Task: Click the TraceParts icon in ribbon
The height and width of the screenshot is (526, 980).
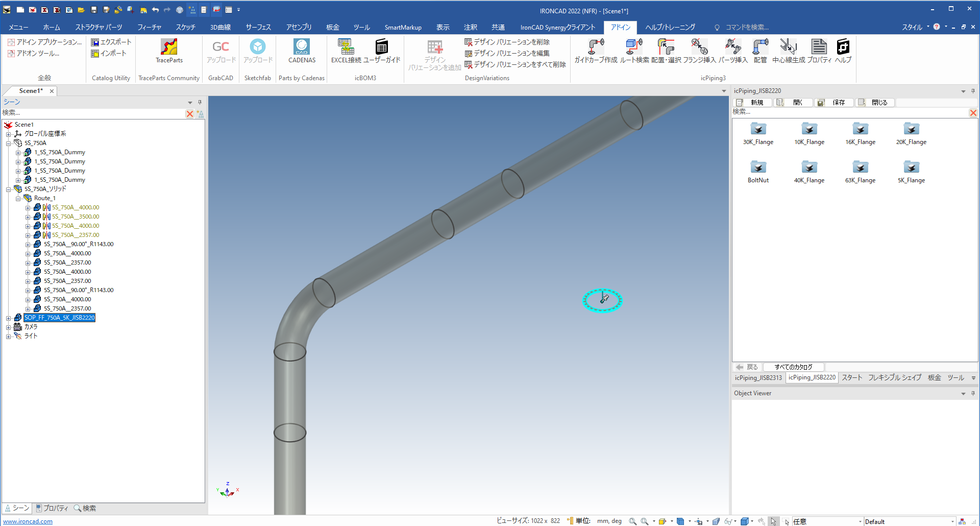Action: (x=169, y=47)
